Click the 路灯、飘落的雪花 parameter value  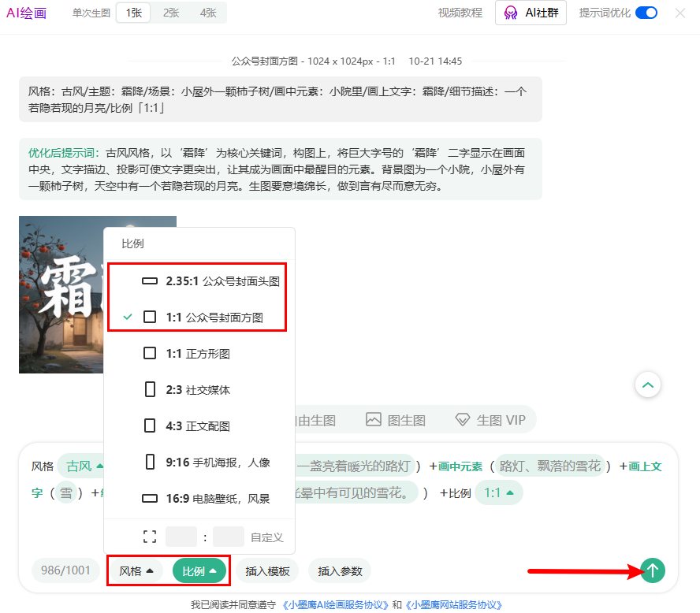550,466
